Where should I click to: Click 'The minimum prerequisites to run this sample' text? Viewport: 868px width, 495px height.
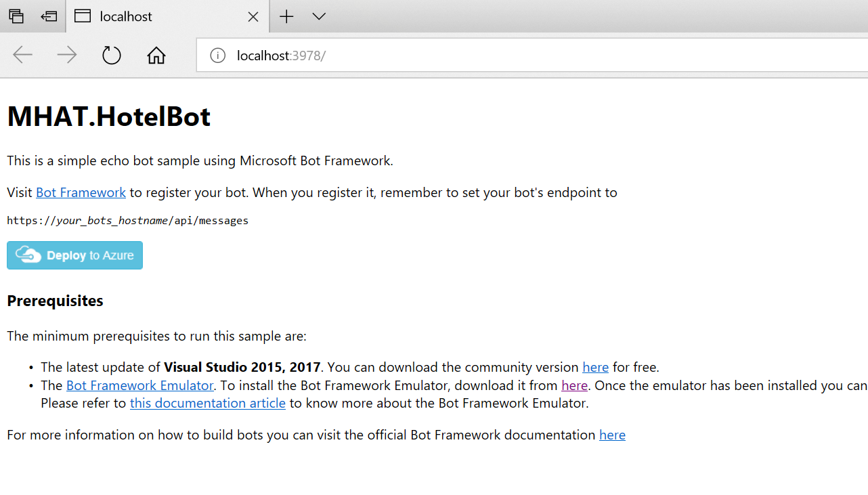tap(156, 336)
